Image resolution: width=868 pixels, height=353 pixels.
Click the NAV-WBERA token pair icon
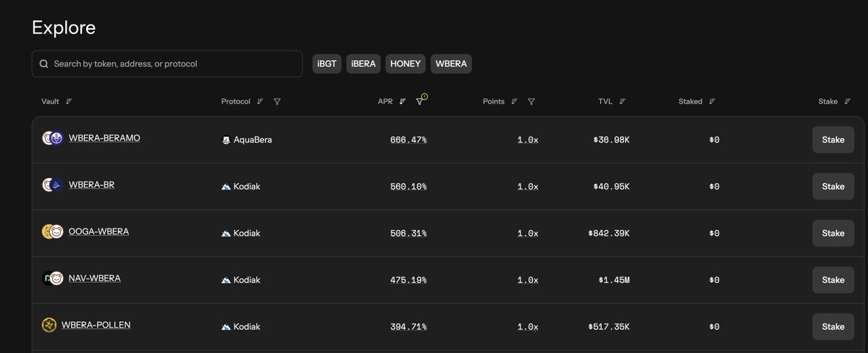tap(52, 278)
